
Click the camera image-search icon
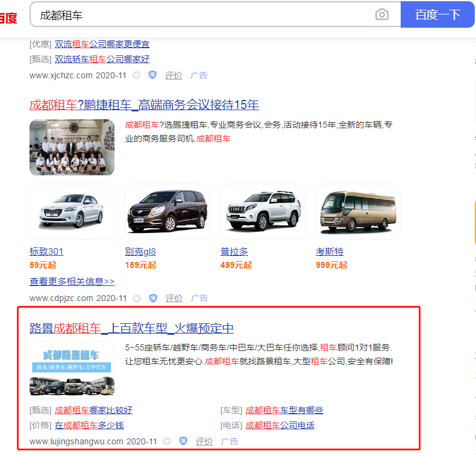point(381,14)
